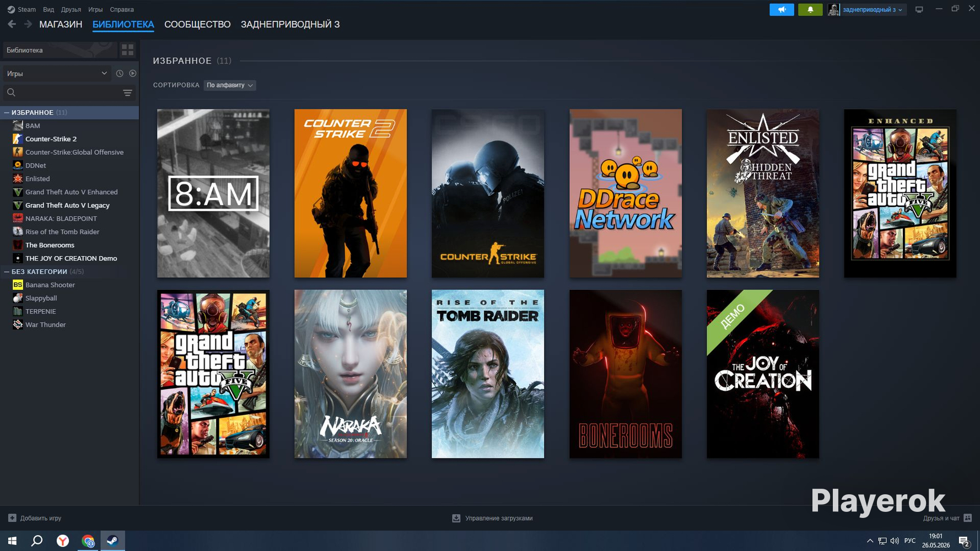Viewport: 980px width, 551px height.
Task: Go forward with the right arrow
Action: [x=28, y=24]
